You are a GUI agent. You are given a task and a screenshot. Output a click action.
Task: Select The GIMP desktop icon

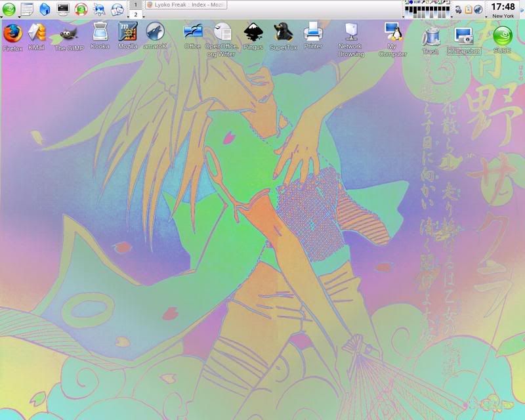tap(69, 39)
